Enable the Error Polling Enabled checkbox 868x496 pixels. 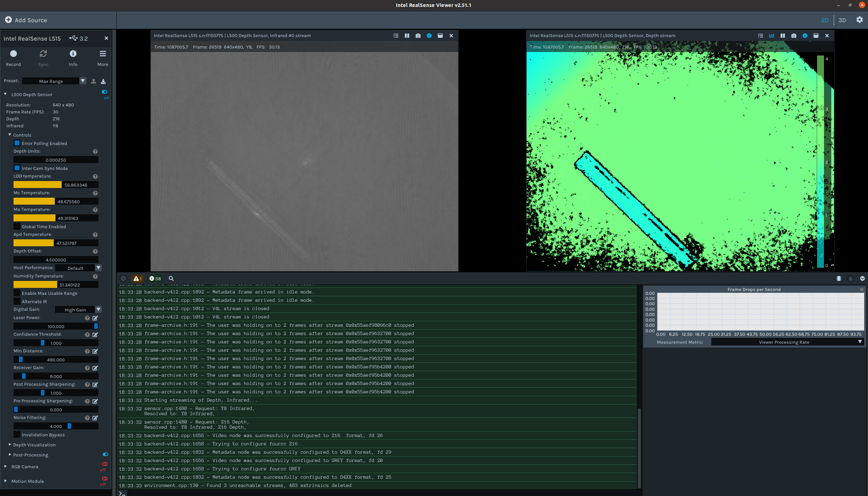click(x=17, y=143)
